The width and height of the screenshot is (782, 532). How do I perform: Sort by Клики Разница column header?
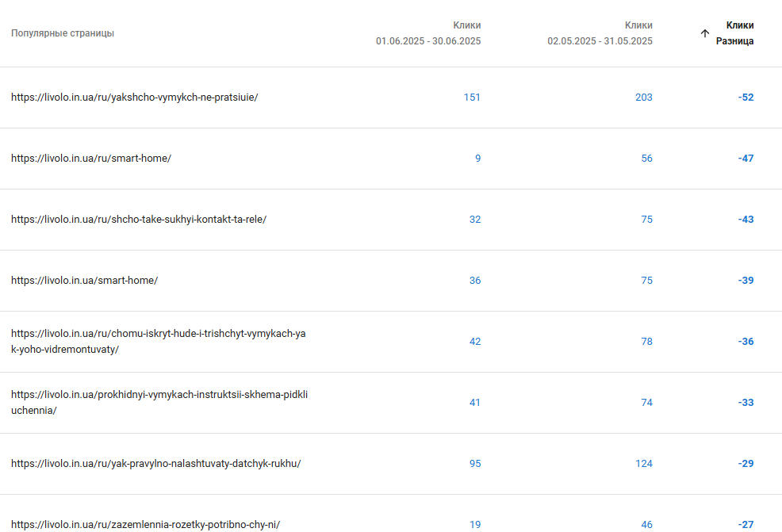pyautogui.click(x=734, y=33)
